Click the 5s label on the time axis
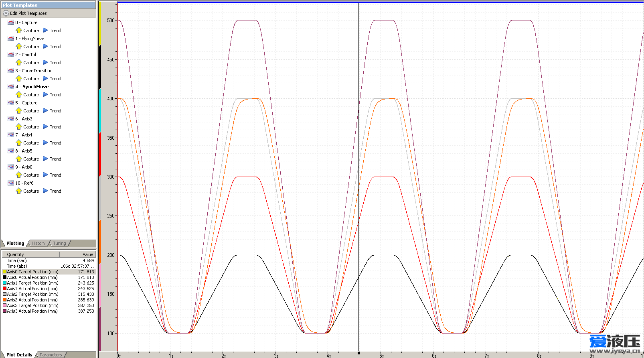The height and width of the screenshot is (358, 644). click(x=382, y=356)
